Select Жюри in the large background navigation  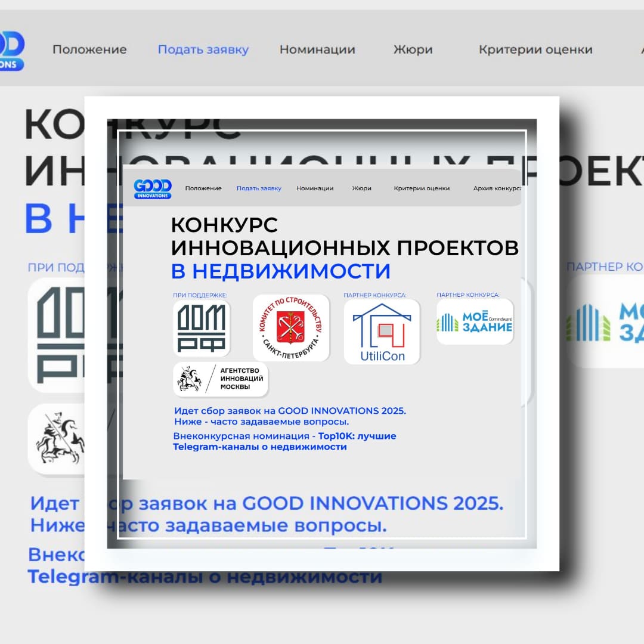413,49
